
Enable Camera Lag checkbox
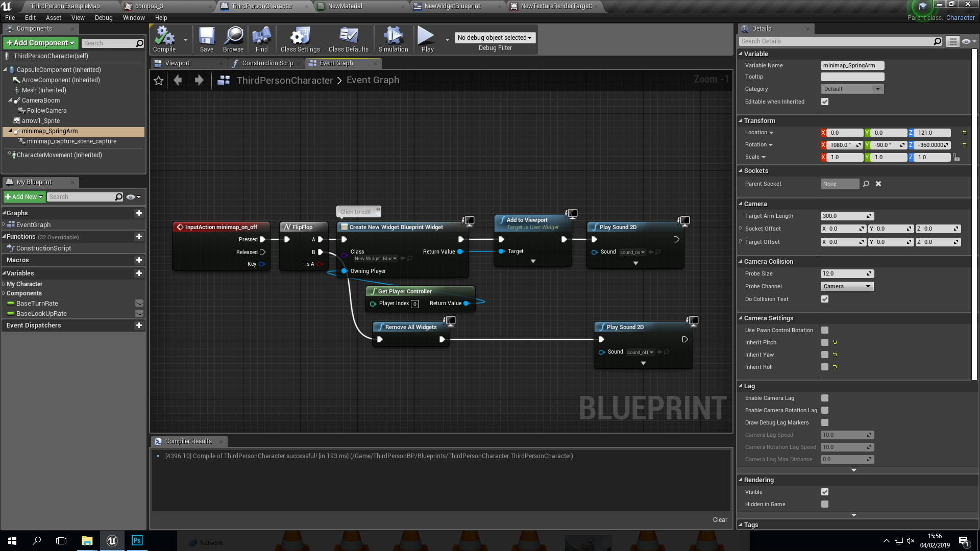coord(825,398)
